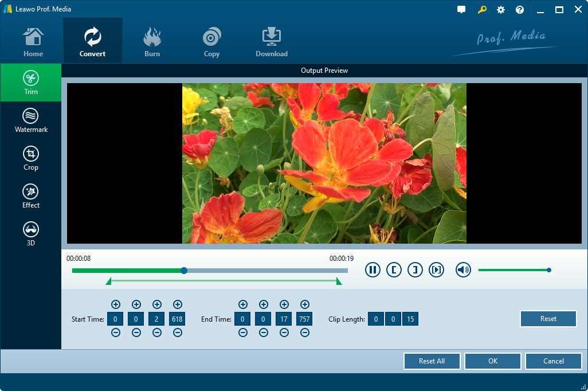Switch to the Burn tab
This screenshot has width=588, height=391.
[x=152, y=40]
